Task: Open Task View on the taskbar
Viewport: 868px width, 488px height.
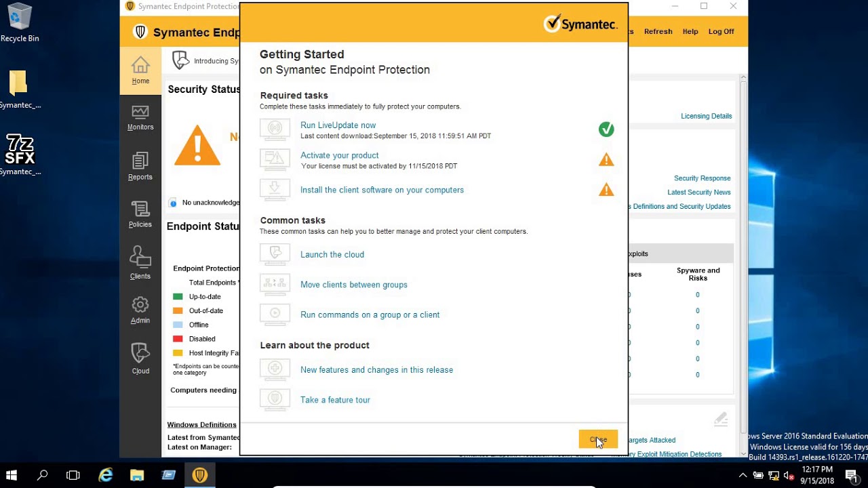Action: 73,475
